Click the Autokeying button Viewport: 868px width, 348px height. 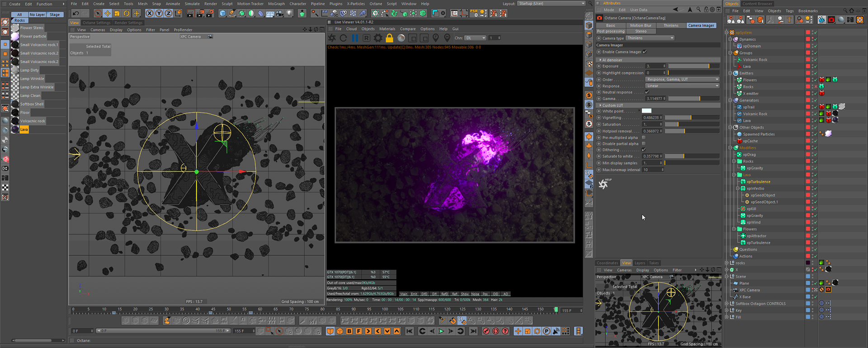coord(495,331)
